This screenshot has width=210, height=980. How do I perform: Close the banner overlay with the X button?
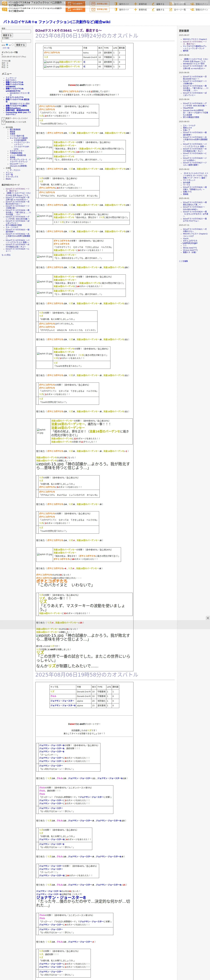coord(208,618)
